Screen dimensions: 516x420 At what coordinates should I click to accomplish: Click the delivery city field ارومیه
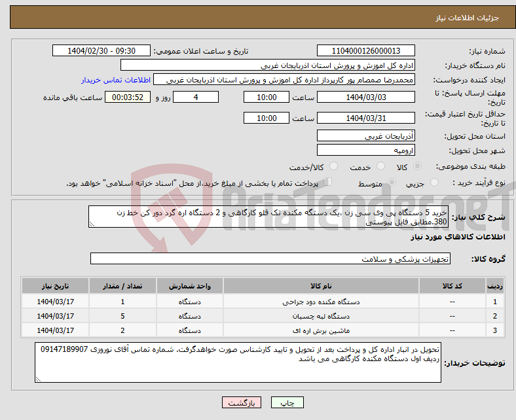tap(365, 150)
